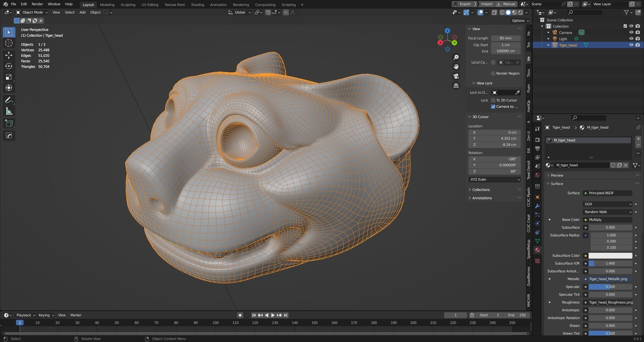
Task: Hide Tiger_head in viewport via eye
Action: point(631,45)
